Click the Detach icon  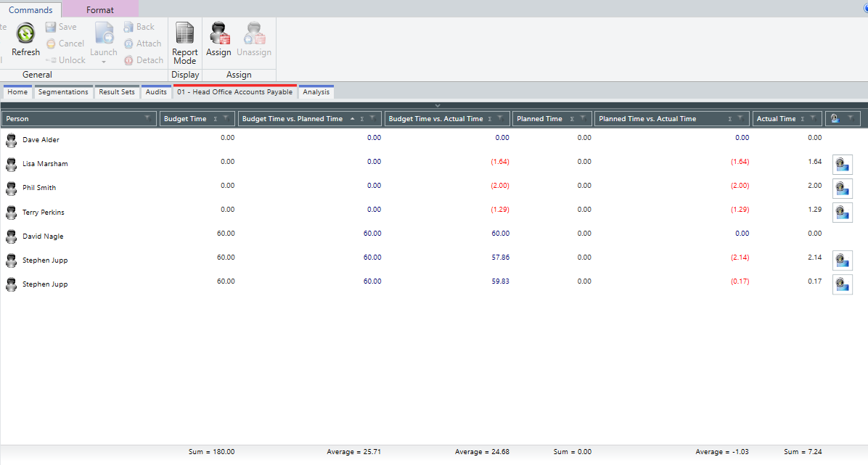click(x=128, y=60)
